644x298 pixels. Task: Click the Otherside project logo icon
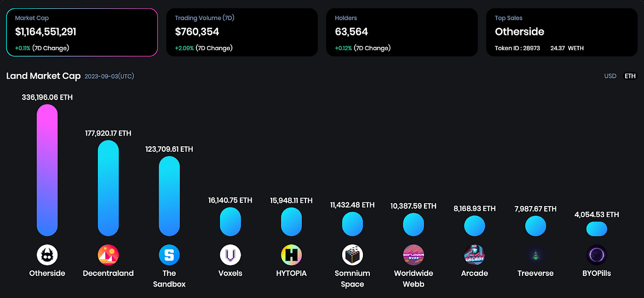tap(47, 255)
